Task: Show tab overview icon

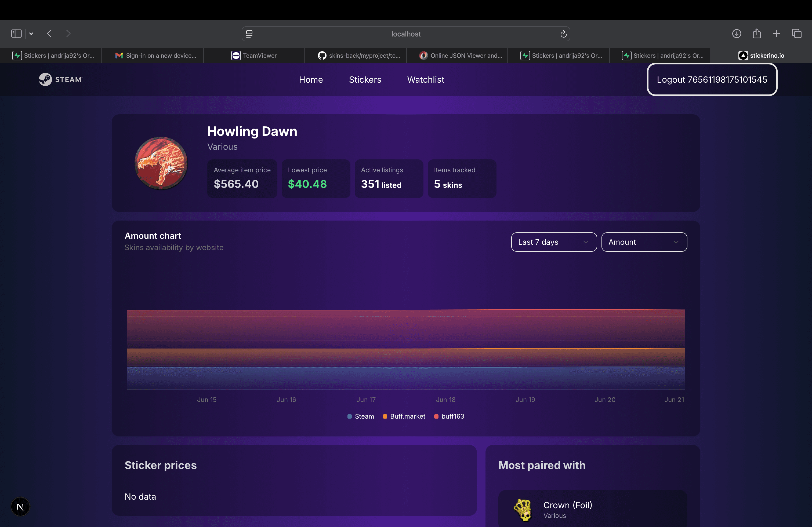Action: pyautogui.click(x=797, y=33)
